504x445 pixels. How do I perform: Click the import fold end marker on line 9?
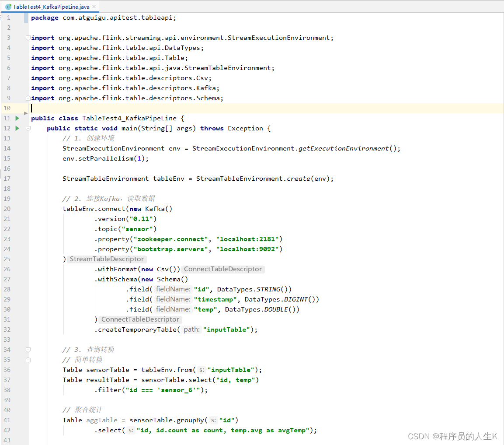tap(28, 98)
